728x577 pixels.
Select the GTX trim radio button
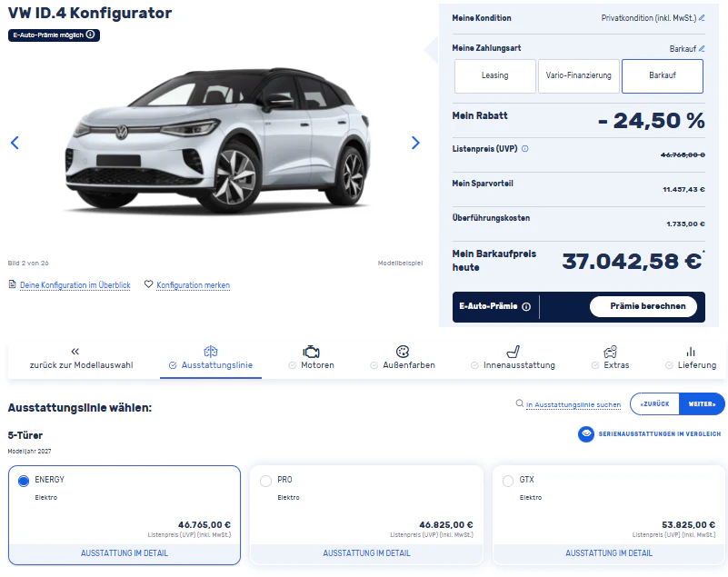pyautogui.click(x=508, y=481)
